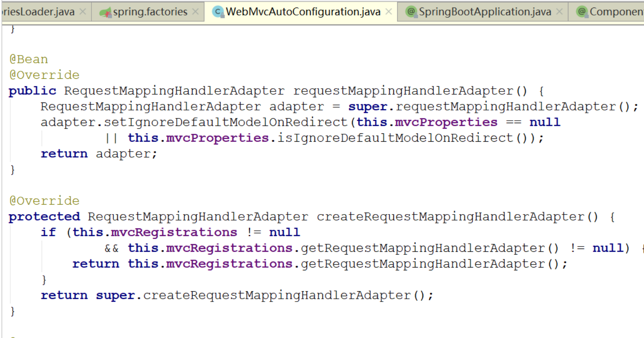
Task: Click the if keyword
Action: 48,232
